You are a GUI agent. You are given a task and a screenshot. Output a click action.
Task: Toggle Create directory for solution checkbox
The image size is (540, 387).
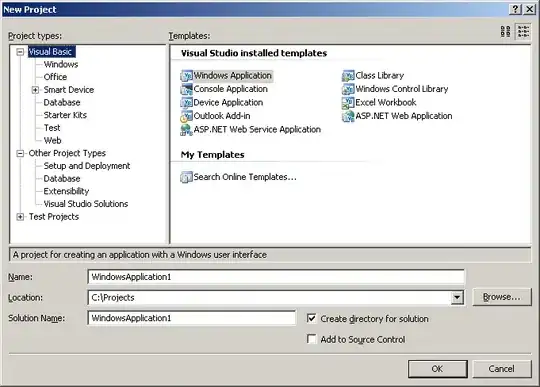tap(311, 318)
